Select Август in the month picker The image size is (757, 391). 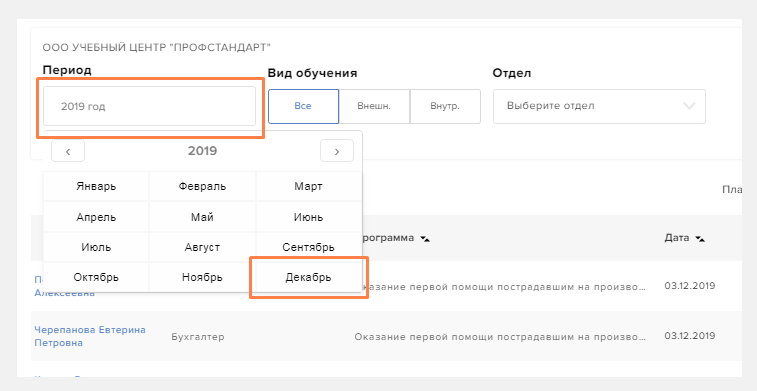[x=202, y=247]
